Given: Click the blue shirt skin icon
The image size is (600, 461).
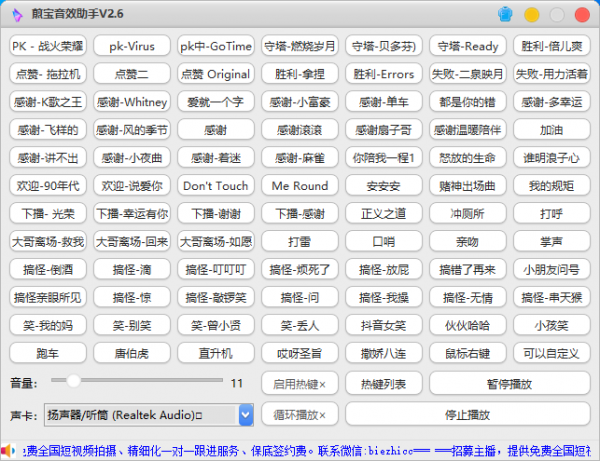Looking at the screenshot, I should [505, 15].
